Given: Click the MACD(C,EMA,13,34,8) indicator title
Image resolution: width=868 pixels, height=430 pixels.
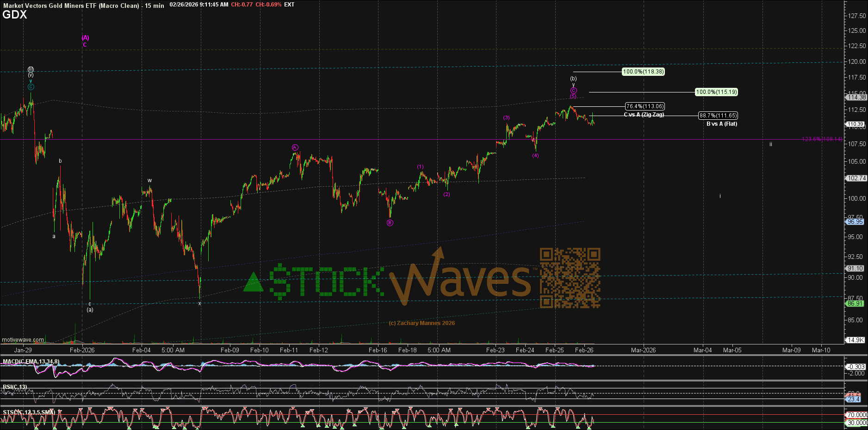Looking at the screenshot, I should (x=31, y=362).
